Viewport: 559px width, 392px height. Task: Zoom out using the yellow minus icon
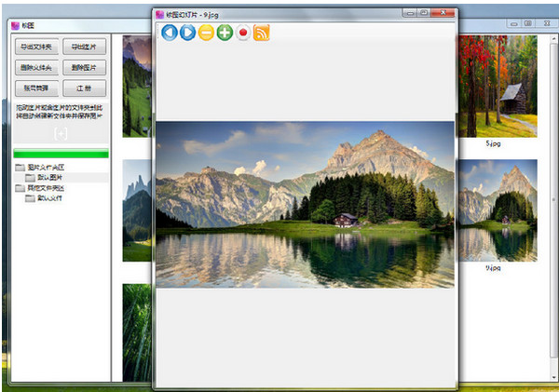click(x=206, y=34)
